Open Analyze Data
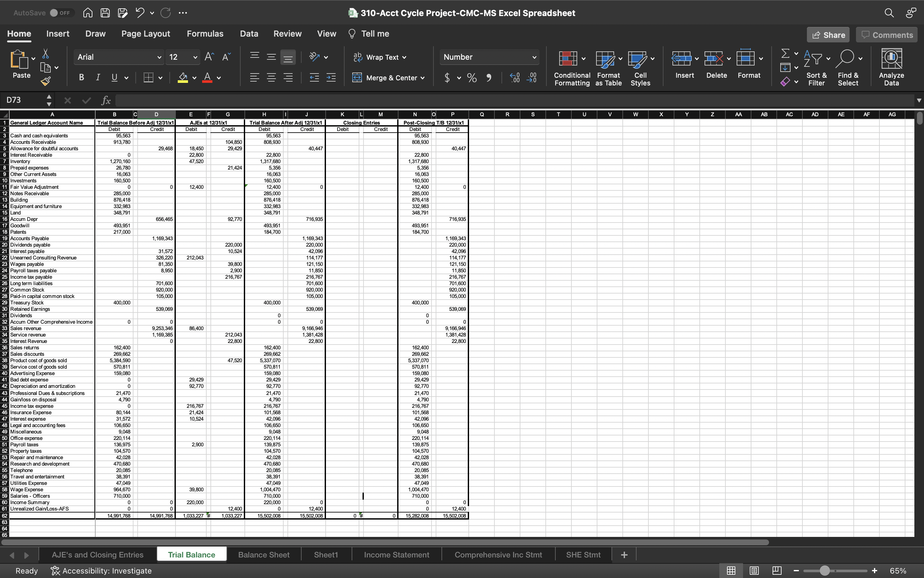This screenshot has height=578, width=924. tap(892, 67)
